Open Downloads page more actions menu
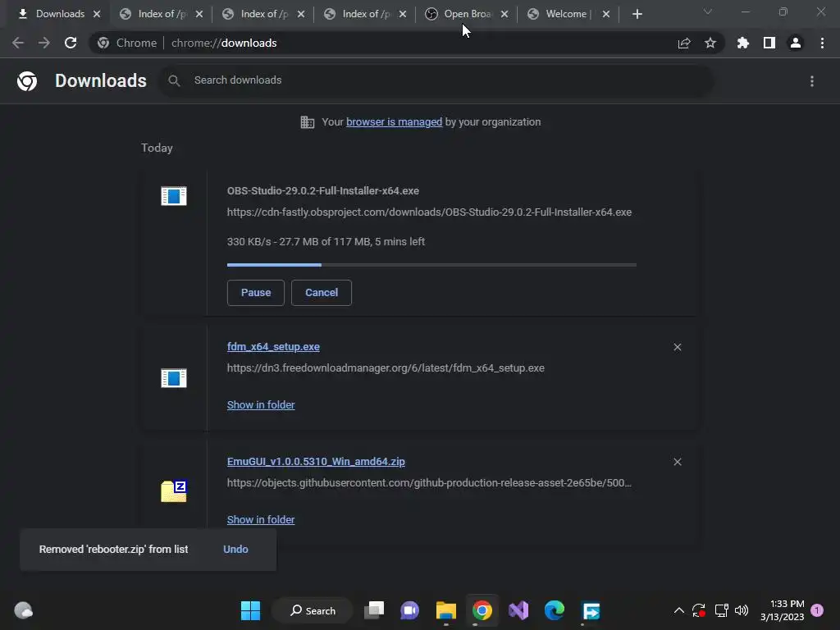 tap(812, 81)
